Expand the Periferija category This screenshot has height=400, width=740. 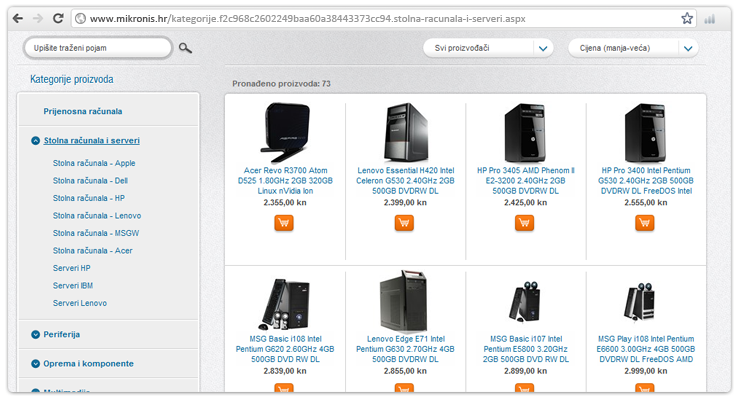tap(36, 334)
